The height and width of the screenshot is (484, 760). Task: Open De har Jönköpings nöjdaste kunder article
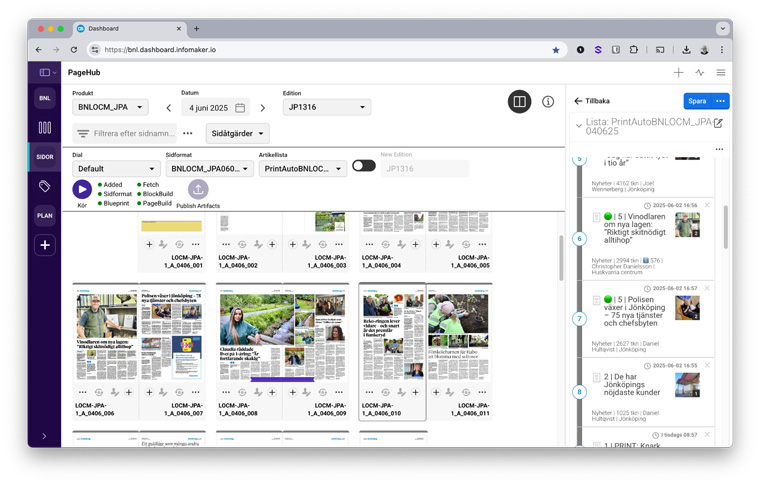[x=632, y=385]
